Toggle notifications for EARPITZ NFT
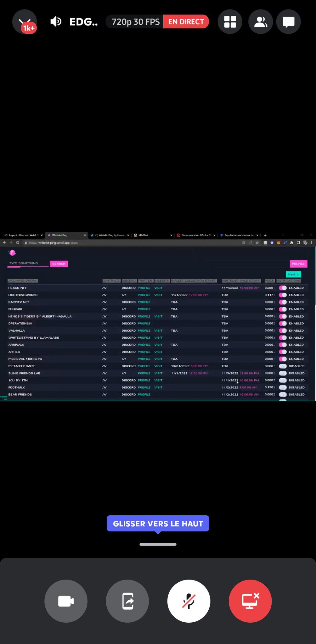The height and width of the screenshot is (644, 316). click(x=283, y=302)
